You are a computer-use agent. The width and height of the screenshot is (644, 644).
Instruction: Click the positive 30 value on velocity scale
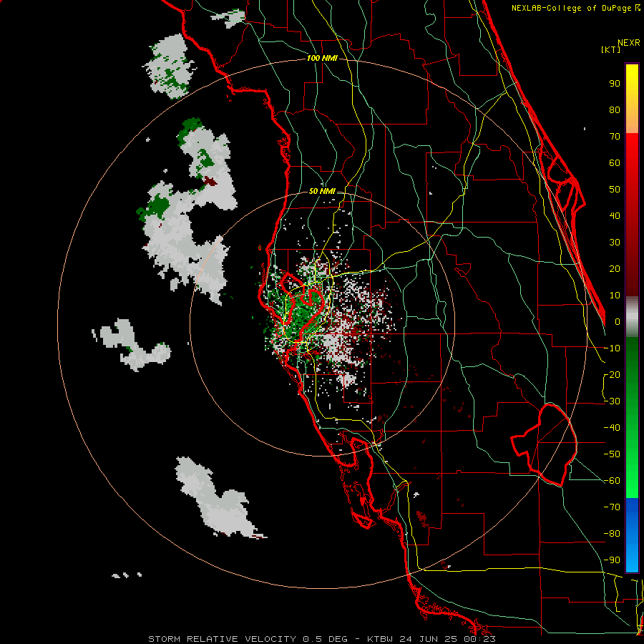(615, 243)
